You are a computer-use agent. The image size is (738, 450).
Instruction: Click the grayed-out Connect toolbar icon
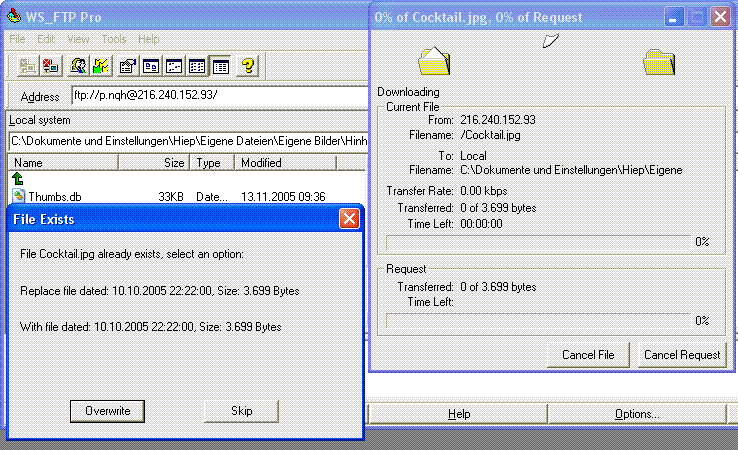point(27,66)
